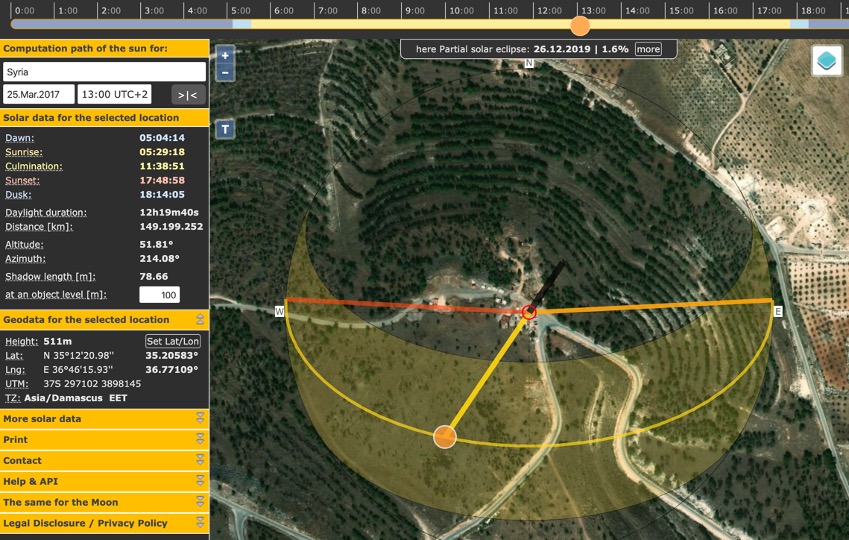
Task: Click the Daylight duration label
Action: point(46,212)
